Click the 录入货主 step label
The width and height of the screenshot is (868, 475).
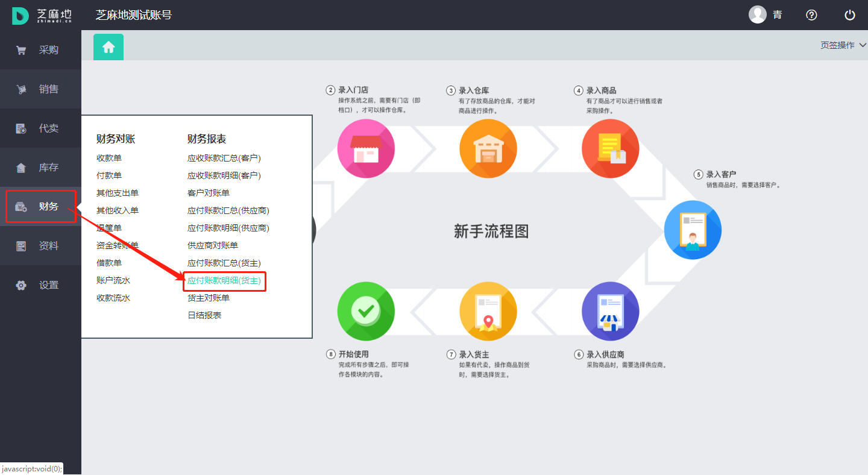click(474, 354)
